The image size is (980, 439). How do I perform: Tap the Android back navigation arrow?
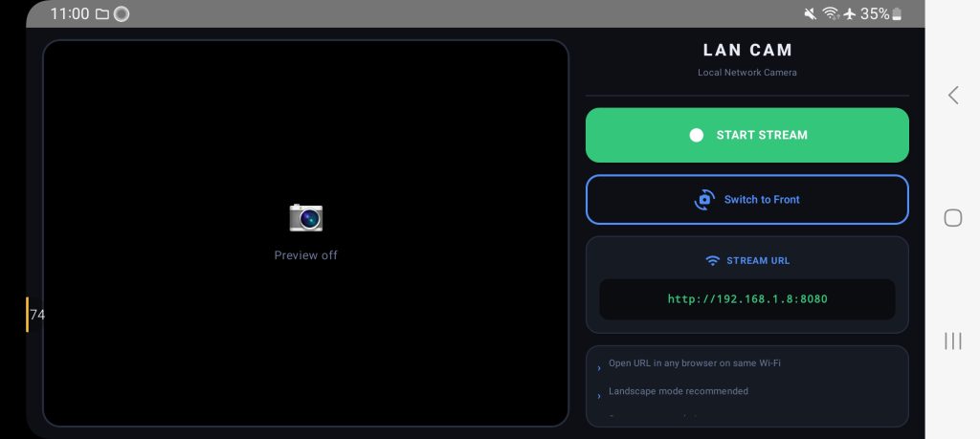(953, 95)
